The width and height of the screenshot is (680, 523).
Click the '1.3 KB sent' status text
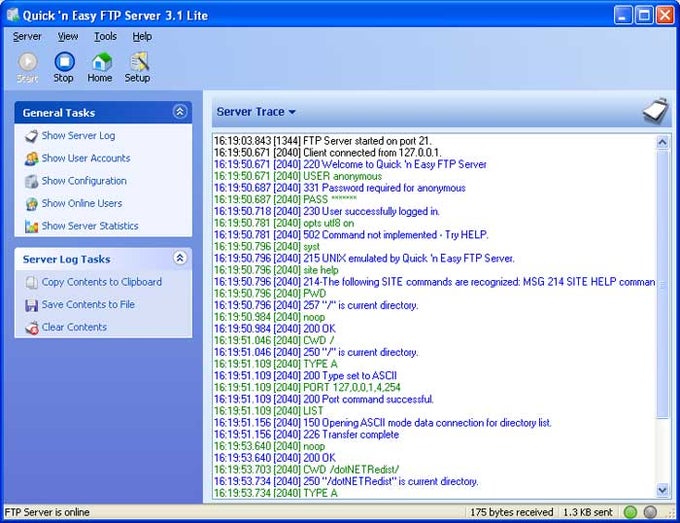coord(588,512)
